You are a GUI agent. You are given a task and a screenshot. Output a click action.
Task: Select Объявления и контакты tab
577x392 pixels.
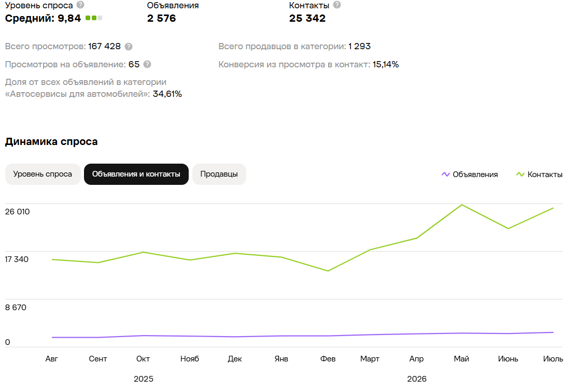click(136, 175)
